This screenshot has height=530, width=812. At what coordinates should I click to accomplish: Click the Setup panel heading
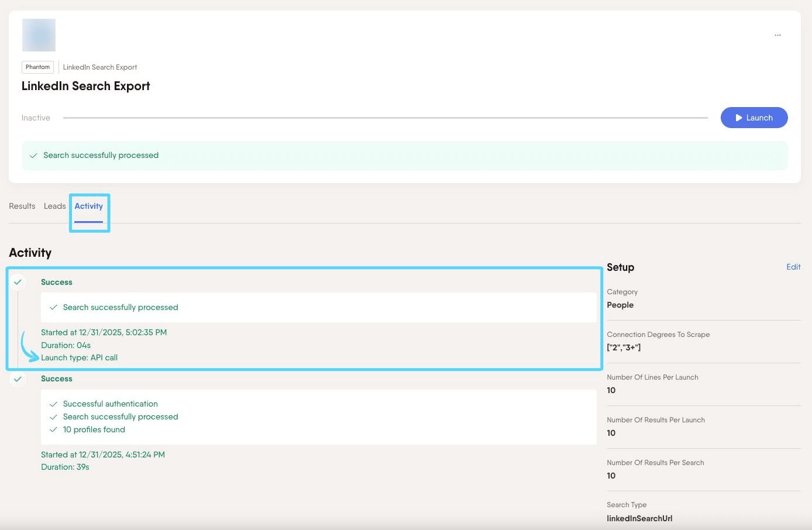click(621, 267)
